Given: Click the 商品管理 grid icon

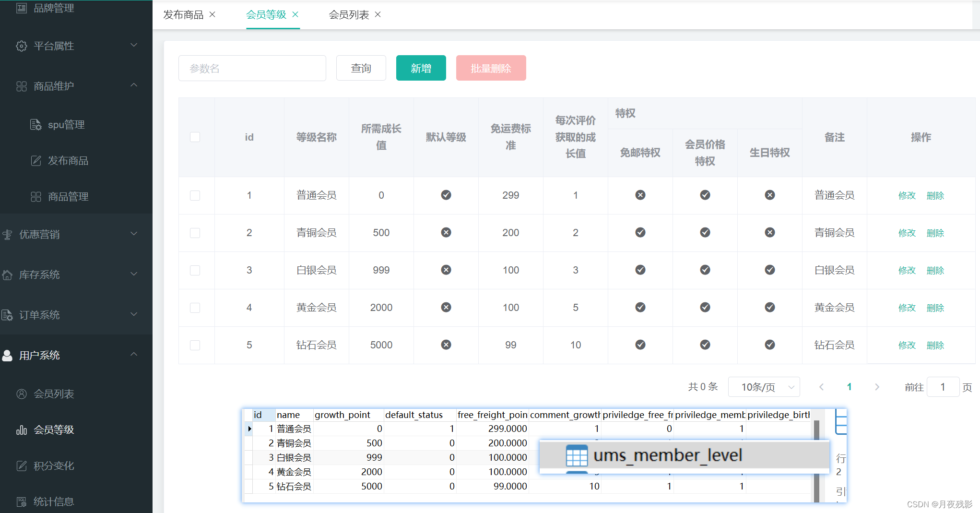Looking at the screenshot, I should [36, 196].
